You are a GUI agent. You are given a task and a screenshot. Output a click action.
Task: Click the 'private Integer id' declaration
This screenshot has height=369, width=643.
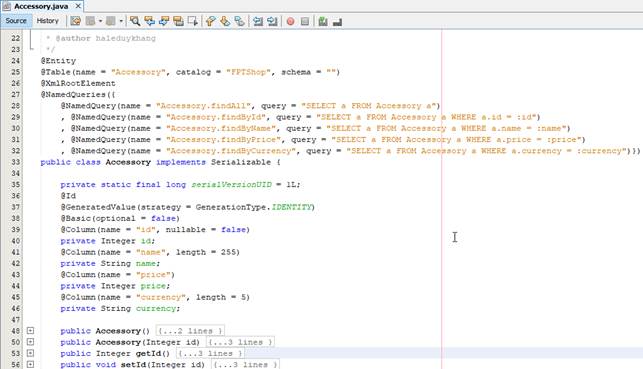point(108,241)
